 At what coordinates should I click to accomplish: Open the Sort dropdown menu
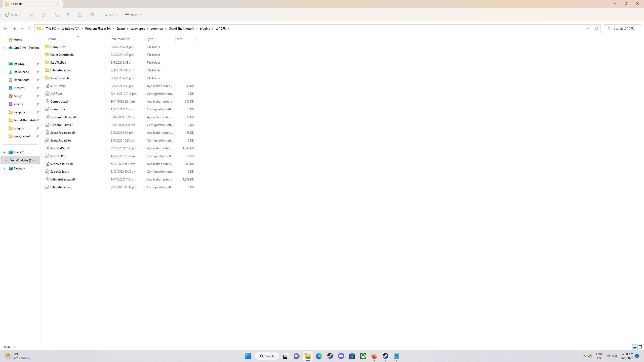(x=110, y=15)
